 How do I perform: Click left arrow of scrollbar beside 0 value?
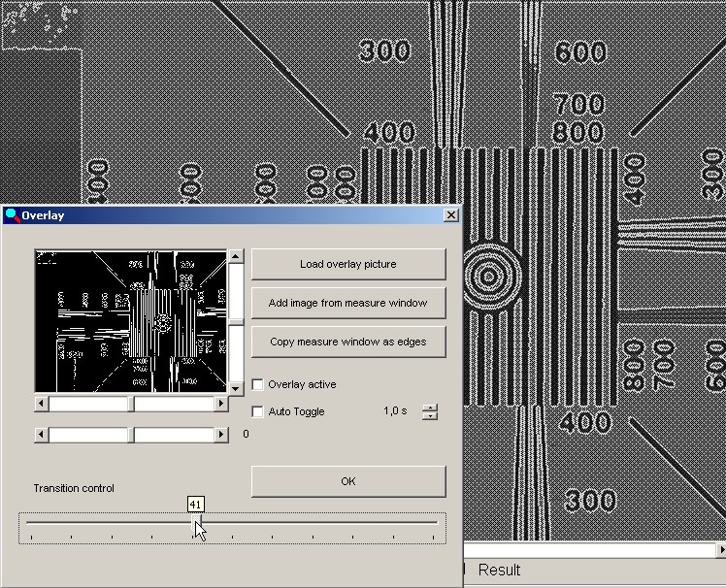tap(41, 435)
